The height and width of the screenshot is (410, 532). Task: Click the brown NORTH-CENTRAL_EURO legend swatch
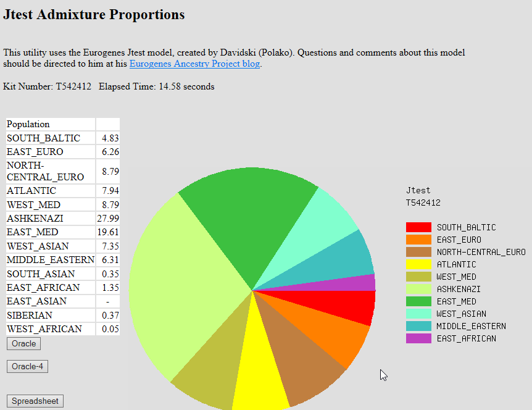point(418,252)
